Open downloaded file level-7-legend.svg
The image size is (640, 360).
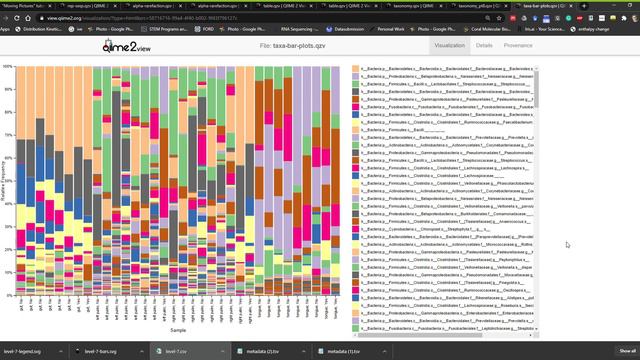(x=22, y=351)
